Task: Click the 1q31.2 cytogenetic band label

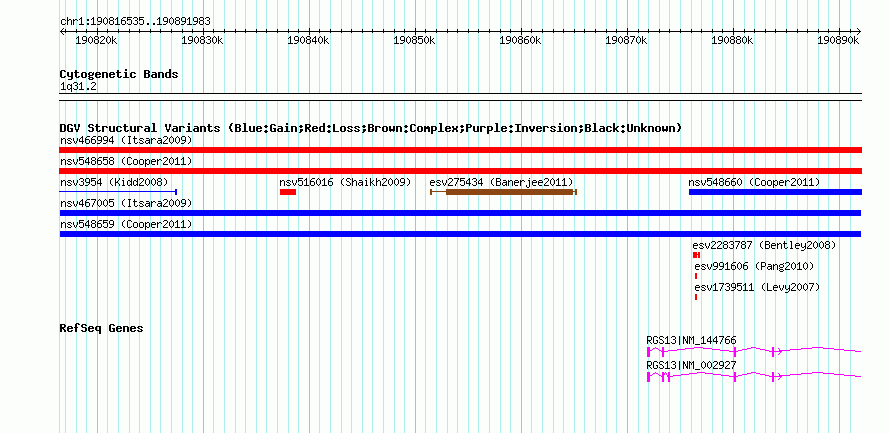Action: pyautogui.click(x=78, y=87)
